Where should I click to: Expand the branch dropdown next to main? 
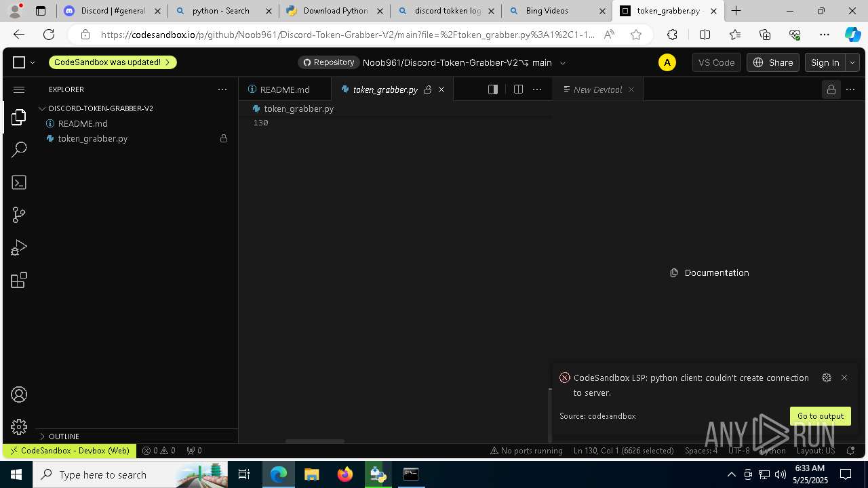pos(562,62)
